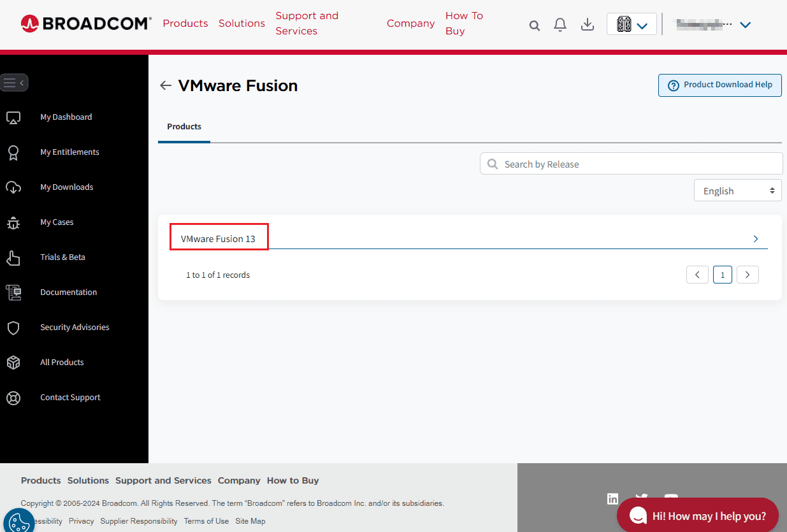The height and width of the screenshot is (532, 787).
Task: Go to previous page of records
Action: pos(697,275)
